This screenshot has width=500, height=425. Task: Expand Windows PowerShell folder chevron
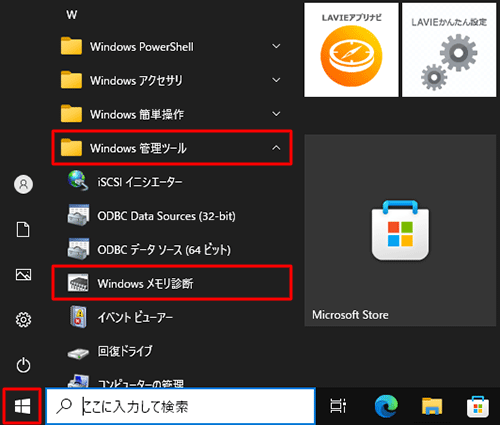[276, 46]
